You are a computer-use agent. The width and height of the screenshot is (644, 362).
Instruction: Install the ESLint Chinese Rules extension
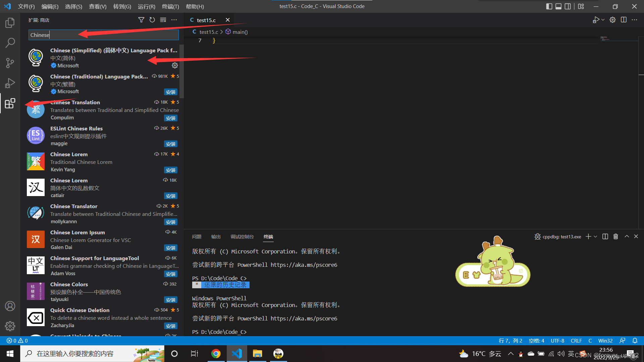(171, 144)
